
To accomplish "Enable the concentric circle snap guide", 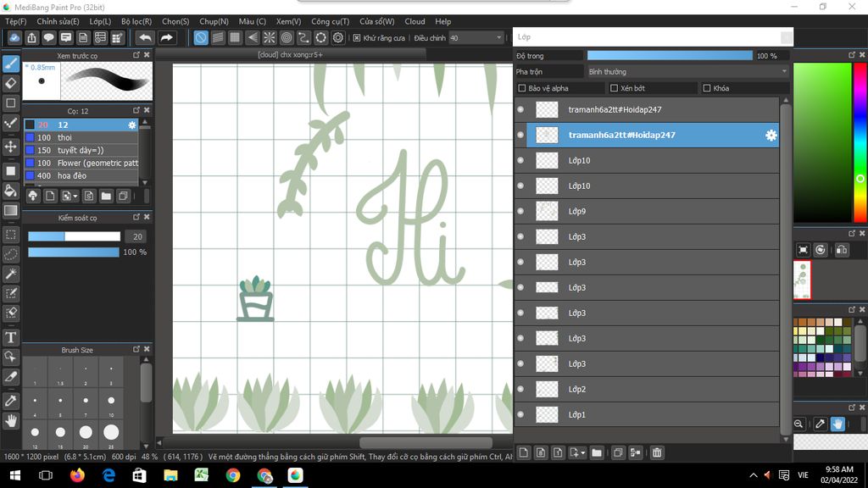I will [287, 37].
